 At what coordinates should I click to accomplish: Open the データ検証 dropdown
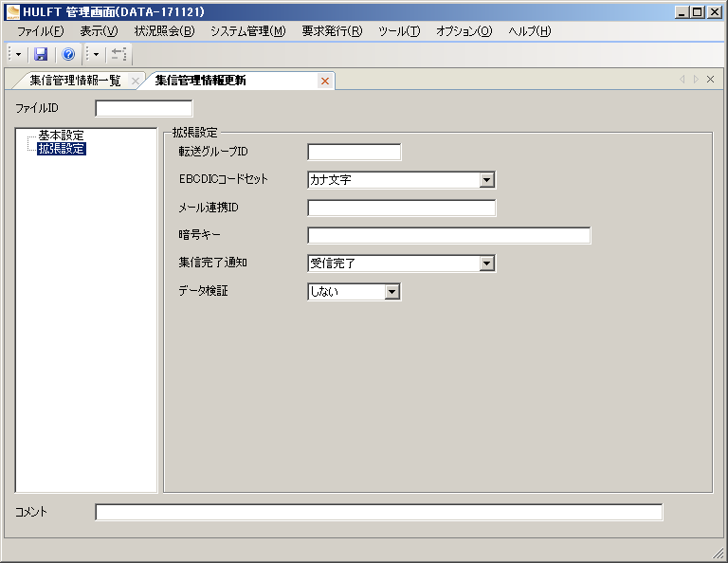pos(391,292)
